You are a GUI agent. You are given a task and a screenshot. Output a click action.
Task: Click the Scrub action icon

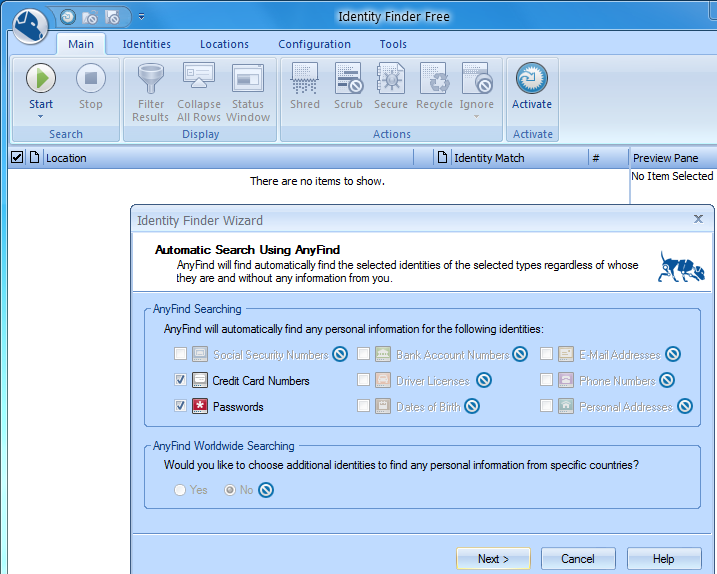coord(348,78)
